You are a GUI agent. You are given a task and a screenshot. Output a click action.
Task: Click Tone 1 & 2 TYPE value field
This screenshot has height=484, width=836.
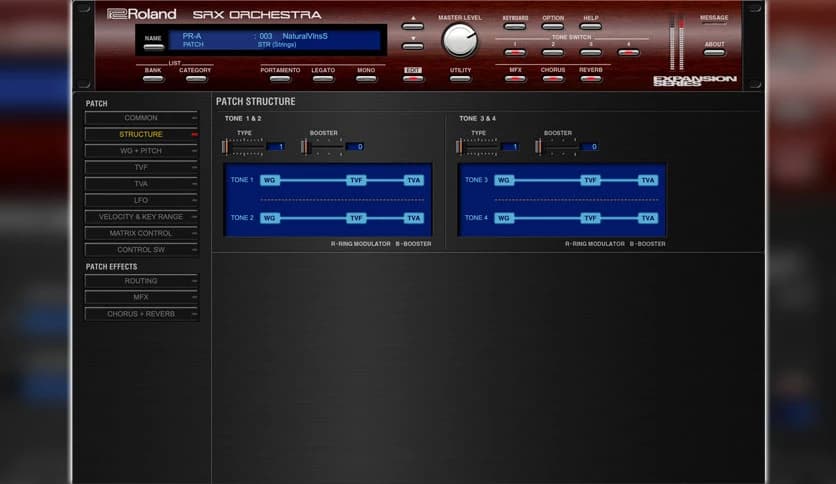pos(276,147)
